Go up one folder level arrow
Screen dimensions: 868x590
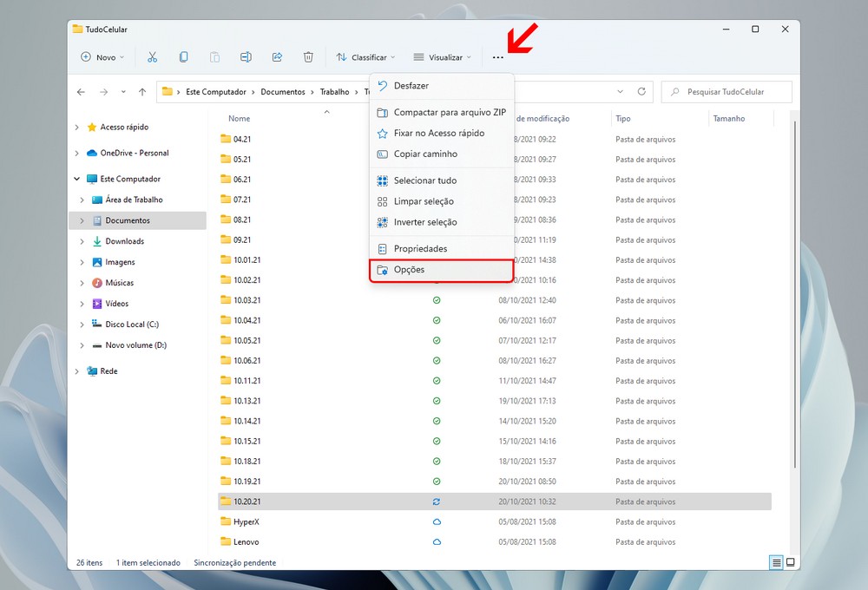pyautogui.click(x=142, y=92)
